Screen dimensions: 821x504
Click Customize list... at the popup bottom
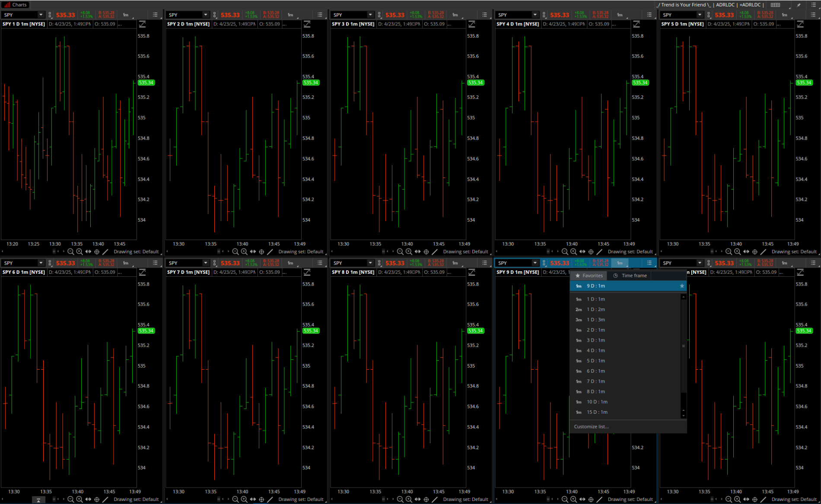click(x=591, y=426)
